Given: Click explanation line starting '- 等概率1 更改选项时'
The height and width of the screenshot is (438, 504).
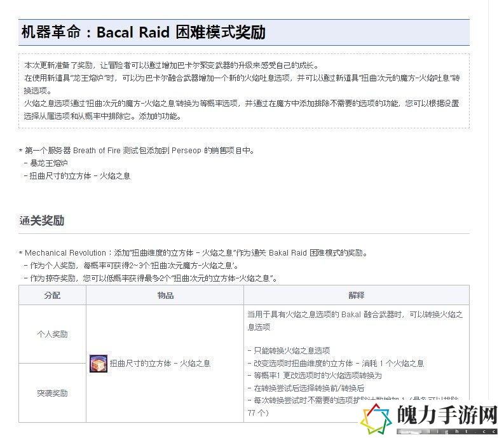Looking at the screenshot, I should [x=315, y=376].
